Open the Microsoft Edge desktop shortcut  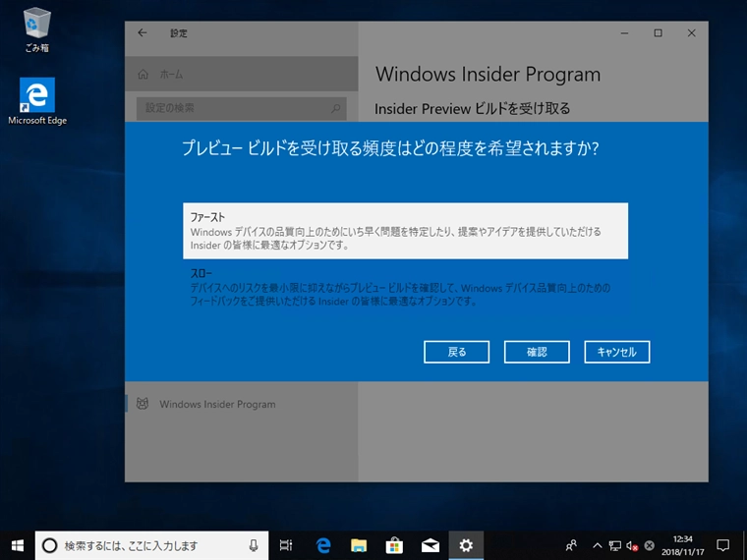pyautogui.click(x=37, y=101)
